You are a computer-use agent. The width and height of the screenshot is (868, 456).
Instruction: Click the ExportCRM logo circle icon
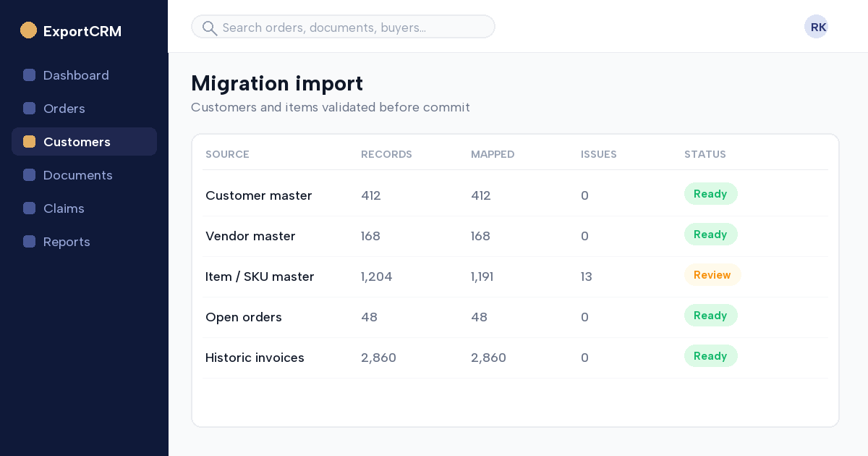click(28, 30)
